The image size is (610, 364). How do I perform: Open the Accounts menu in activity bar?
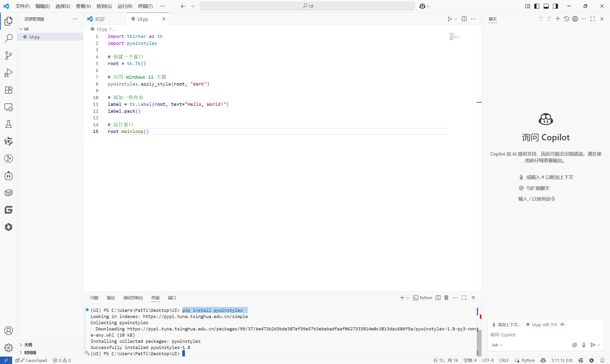click(x=9, y=331)
